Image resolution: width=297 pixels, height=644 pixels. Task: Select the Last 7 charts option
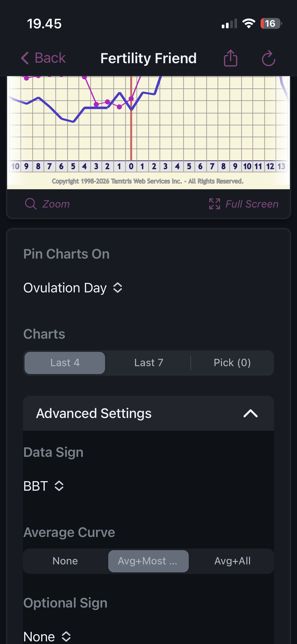coord(149,363)
